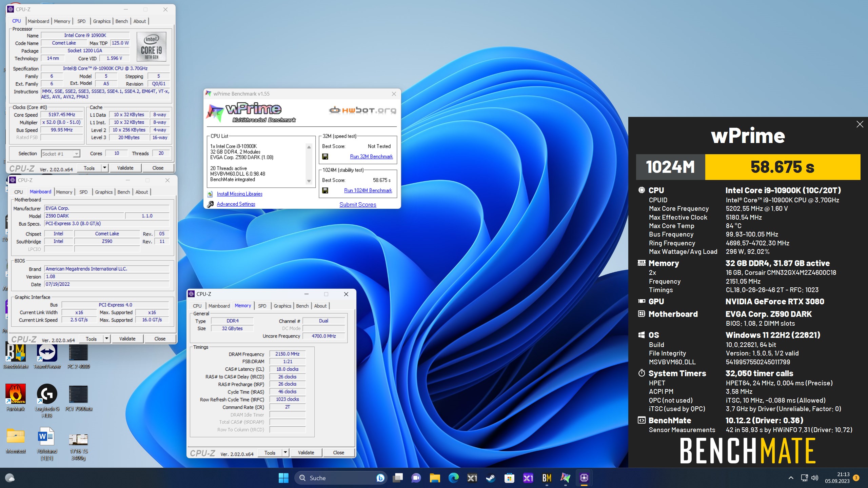This screenshot has width=868, height=488.
Task: Click the save icon beside Run 1024M Benchmark
Action: coord(325,190)
